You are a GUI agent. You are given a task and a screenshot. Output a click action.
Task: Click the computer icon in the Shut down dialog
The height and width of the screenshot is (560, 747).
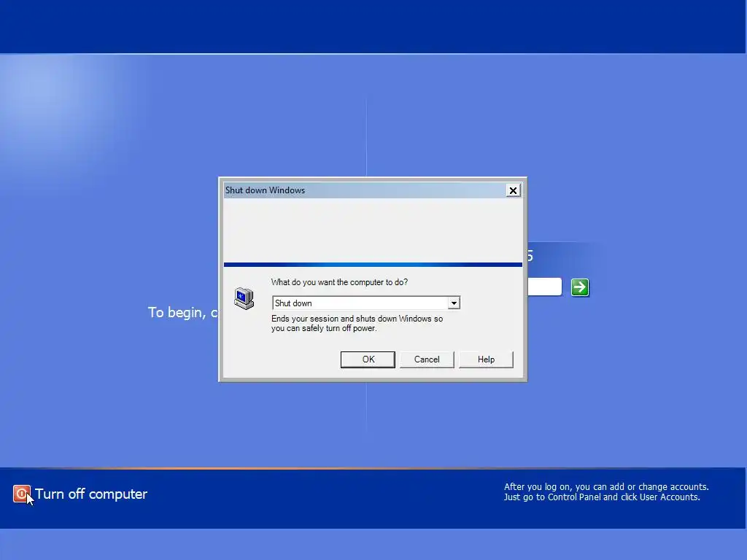tap(244, 298)
